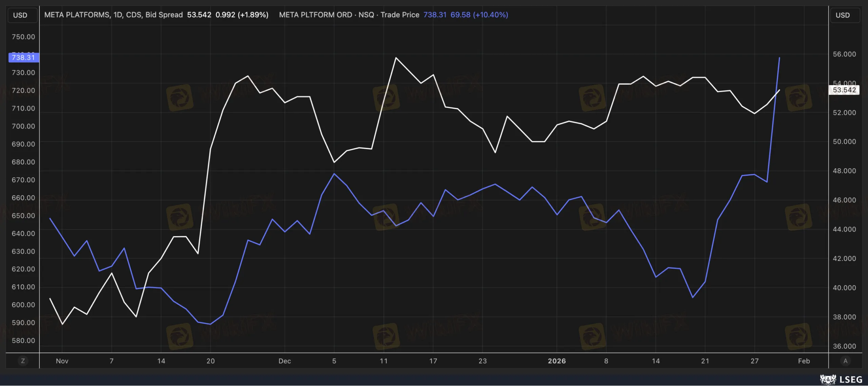The image size is (868, 386).
Task: Select the META PLTFORM ORD Trade Price legend
Action: coord(349,15)
